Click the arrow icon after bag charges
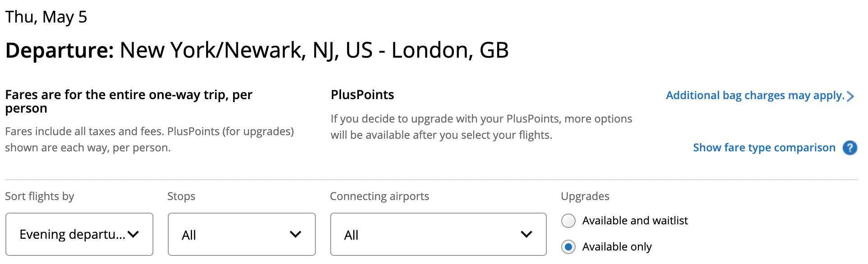The width and height of the screenshot is (868, 264). point(850,96)
